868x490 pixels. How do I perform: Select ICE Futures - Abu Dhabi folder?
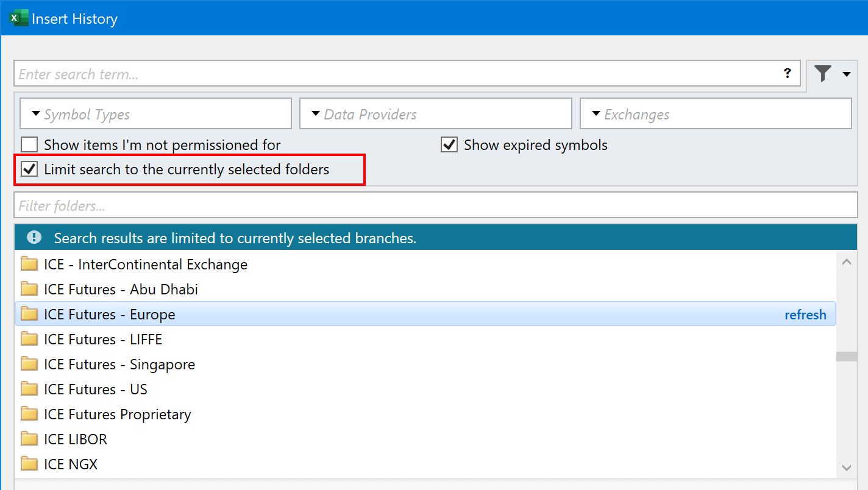425,289
